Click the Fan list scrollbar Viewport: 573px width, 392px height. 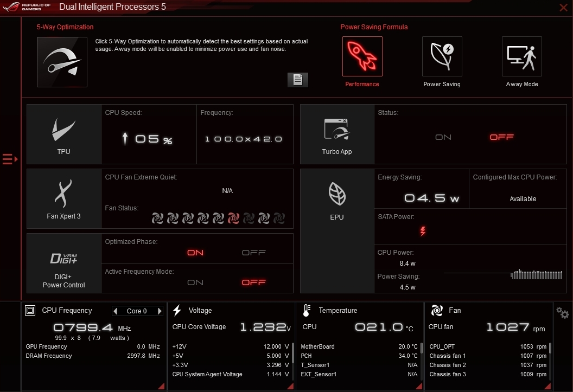(550, 348)
